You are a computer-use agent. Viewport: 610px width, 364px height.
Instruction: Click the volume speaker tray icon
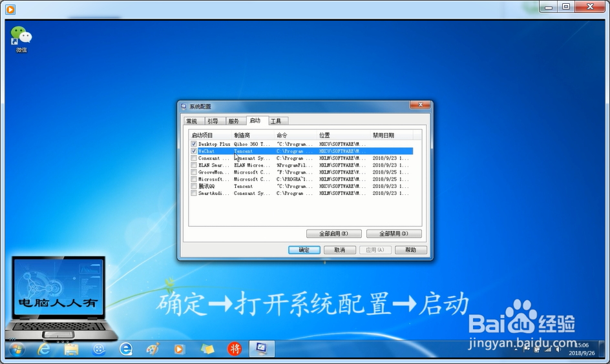tap(558, 349)
